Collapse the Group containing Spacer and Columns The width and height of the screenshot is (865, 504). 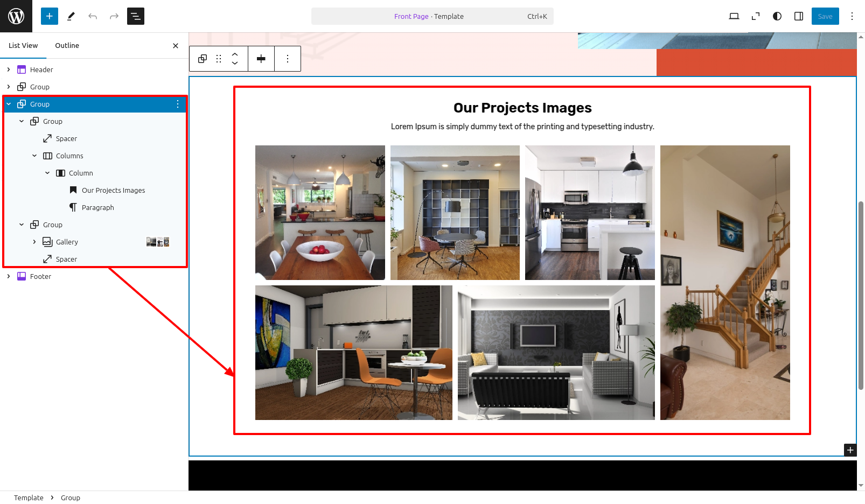pos(22,121)
